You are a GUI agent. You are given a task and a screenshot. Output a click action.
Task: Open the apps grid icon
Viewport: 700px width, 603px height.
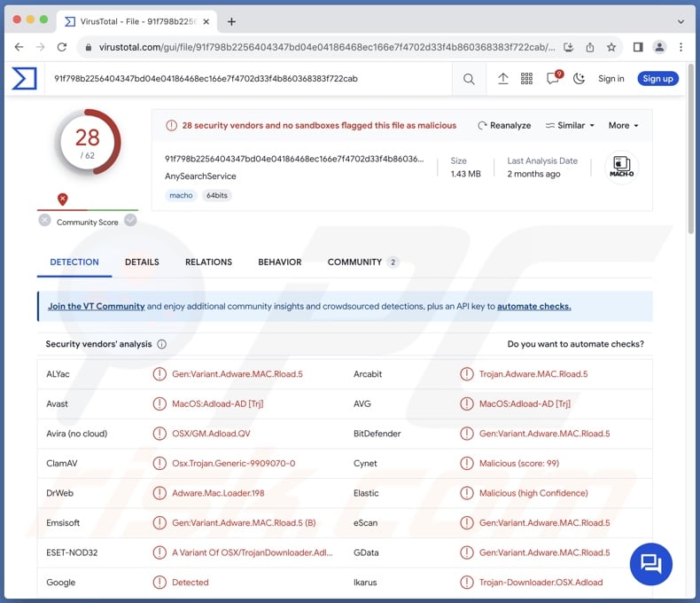pos(527,79)
